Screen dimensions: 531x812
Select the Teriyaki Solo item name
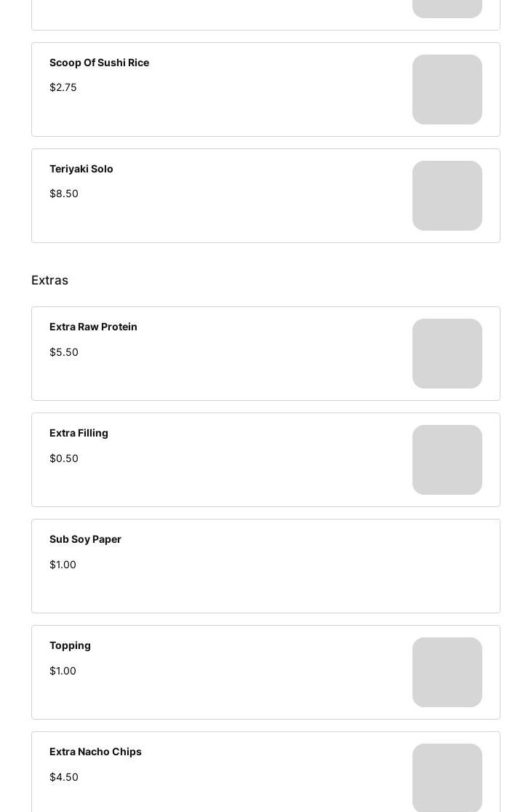tap(81, 169)
